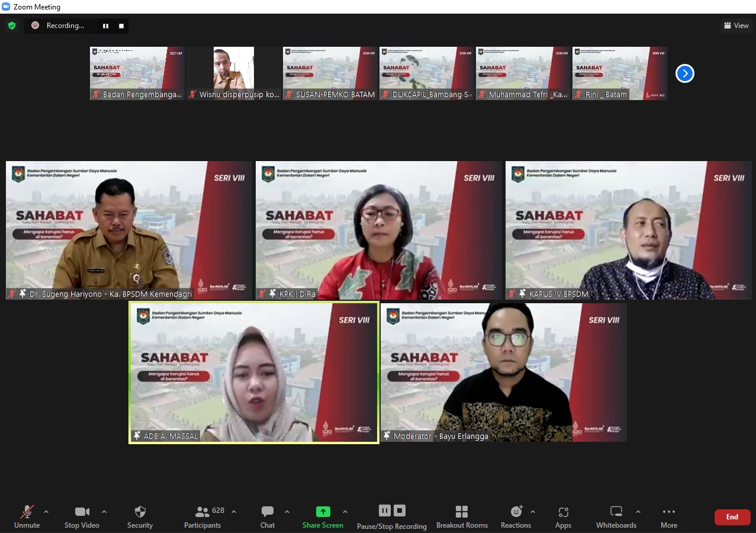The height and width of the screenshot is (533, 756).
Task: Click the ADE A. MASSAL name label
Action: click(170, 436)
